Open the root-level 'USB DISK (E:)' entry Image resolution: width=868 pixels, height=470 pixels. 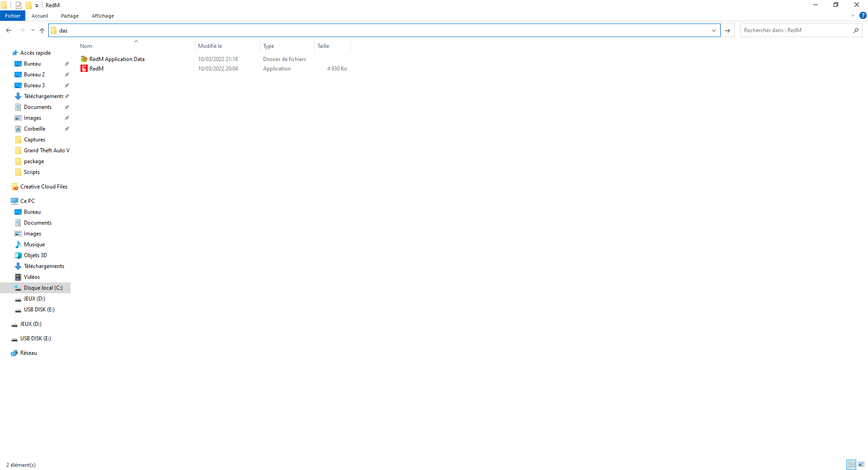[35, 338]
